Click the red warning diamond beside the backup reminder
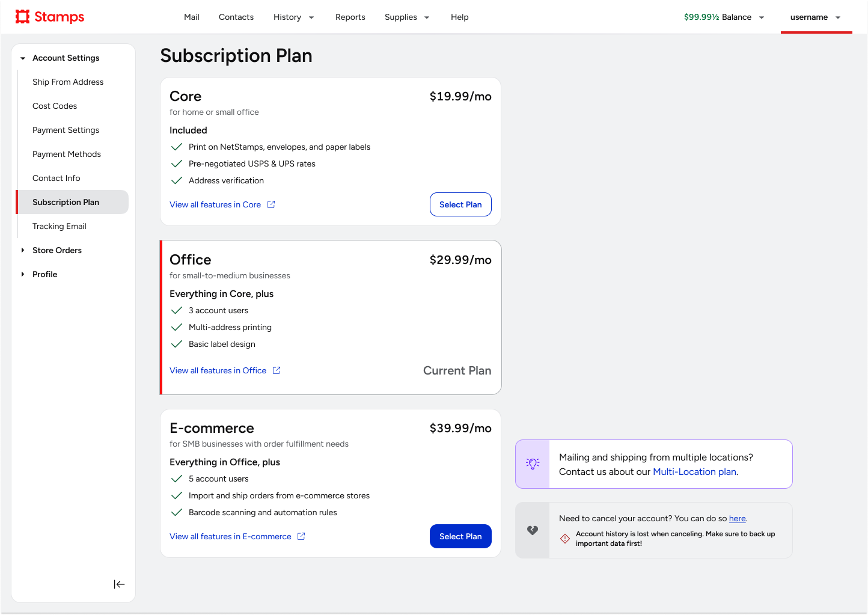The image size is (868, 615). click(565, 539)
